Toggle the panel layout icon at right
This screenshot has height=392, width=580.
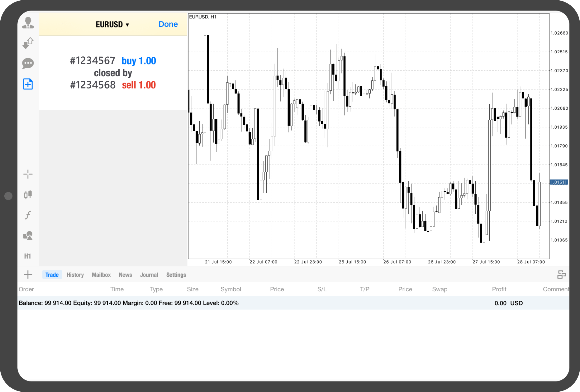click(x=562, y=275)
